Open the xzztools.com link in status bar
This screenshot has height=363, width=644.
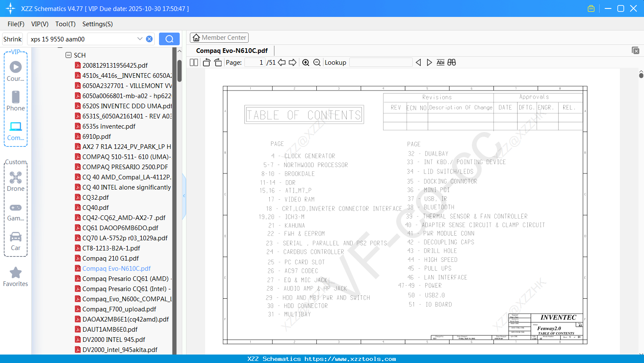pyautogui.click(x=350, y=359)
